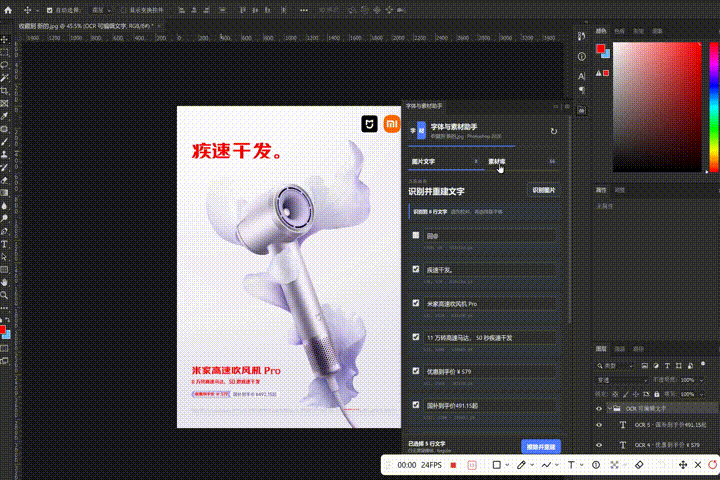Click the refresh icon in the font assistant panel
Screen dimensions: 720x480
click(554, 131)
